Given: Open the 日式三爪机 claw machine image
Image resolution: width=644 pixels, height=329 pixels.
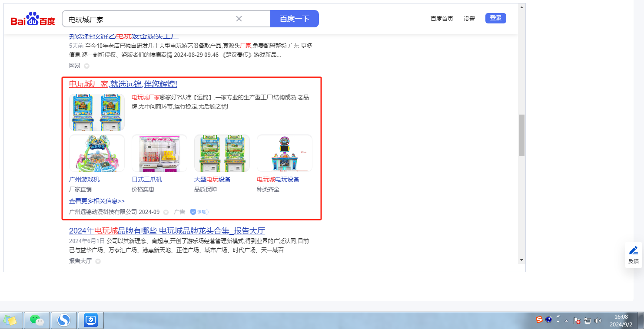Looking at the screenshot, I should coord(159,153).
